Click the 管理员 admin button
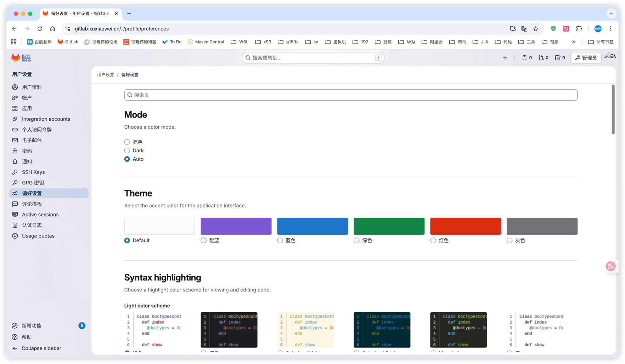 pyautogui.click(x=586, y=58)
